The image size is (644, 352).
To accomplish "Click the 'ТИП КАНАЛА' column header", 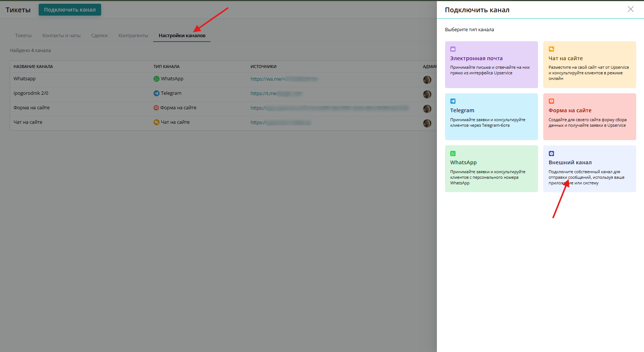I will tap(167, 67).
